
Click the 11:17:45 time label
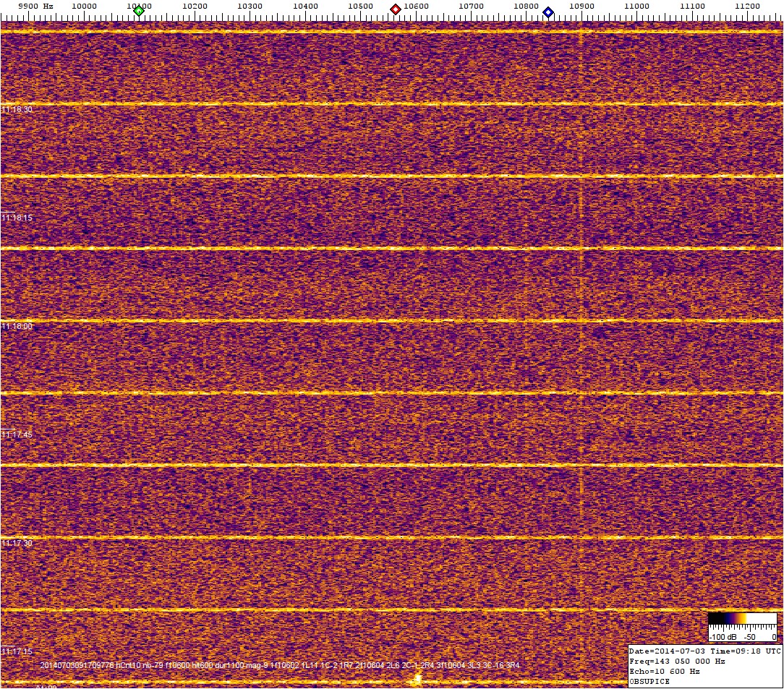pos(17,435)
